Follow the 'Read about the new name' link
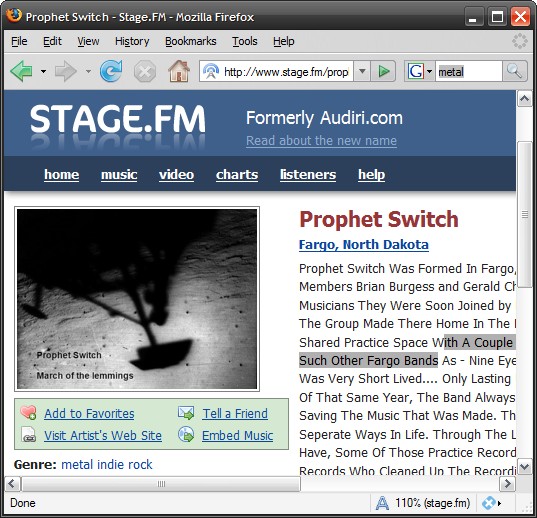The width and height of the screenshot is (537, 518). coord(321,140)
